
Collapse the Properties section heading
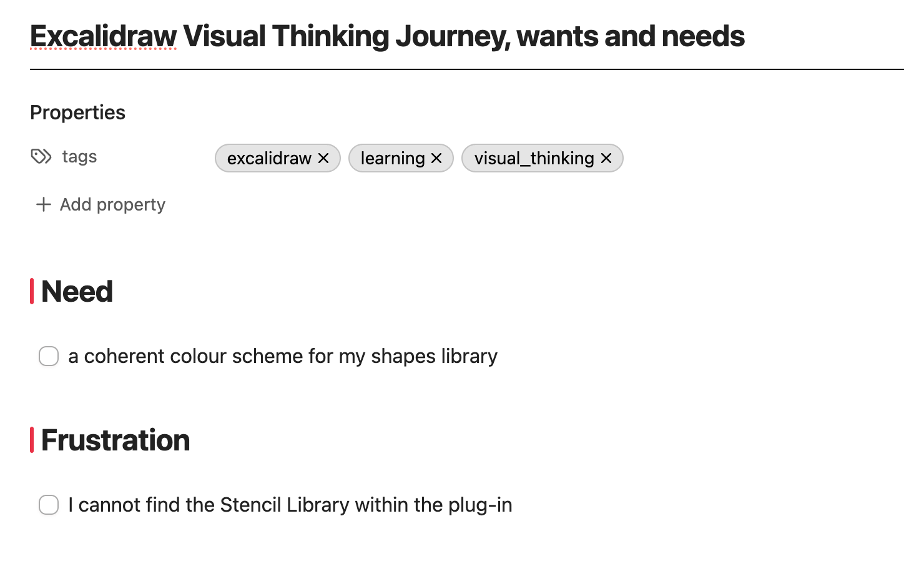click(77, 112)
